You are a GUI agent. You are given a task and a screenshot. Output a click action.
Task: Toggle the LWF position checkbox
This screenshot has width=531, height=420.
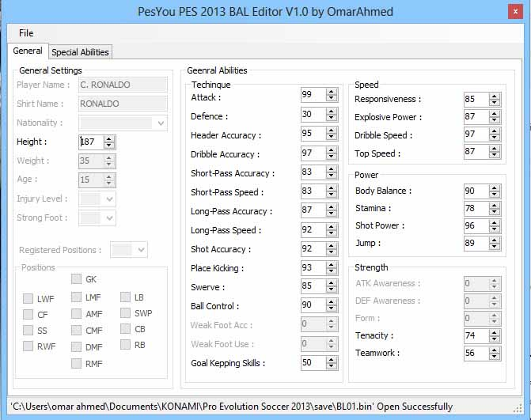point(28,298)
